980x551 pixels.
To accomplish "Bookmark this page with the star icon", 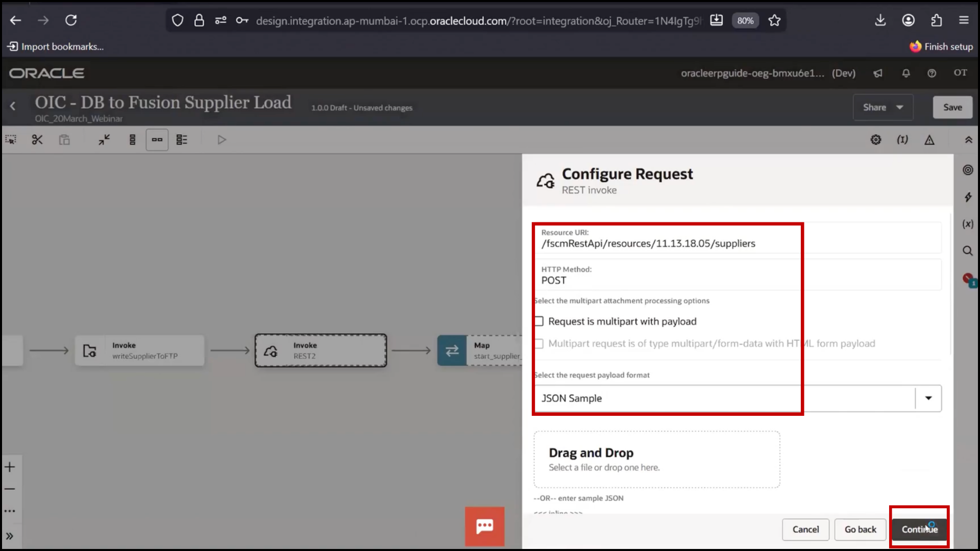I will tap(774, 20).
